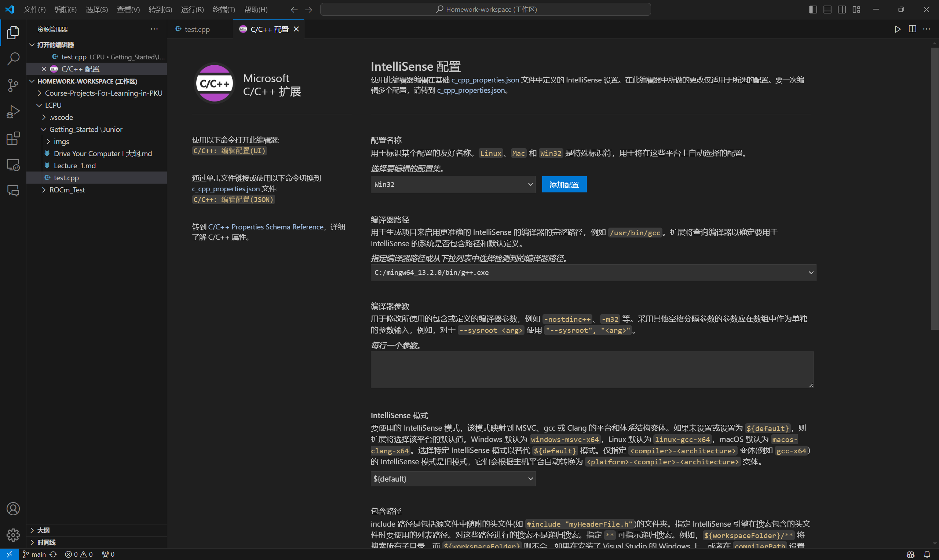Open the Run and Debug view
939x560 pixels.
(x=13, y=112)
